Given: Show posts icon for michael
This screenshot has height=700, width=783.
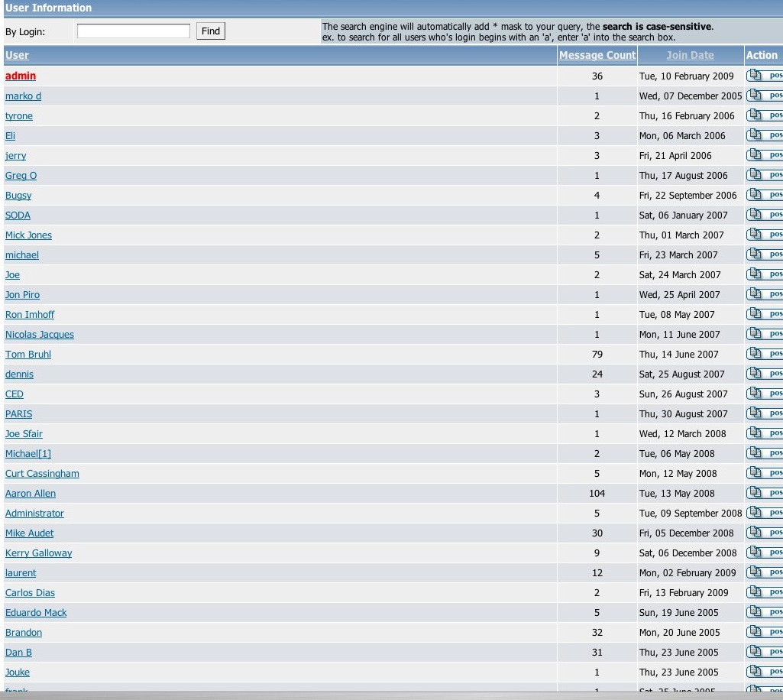Looking at the screenshot, I should 765,254.
